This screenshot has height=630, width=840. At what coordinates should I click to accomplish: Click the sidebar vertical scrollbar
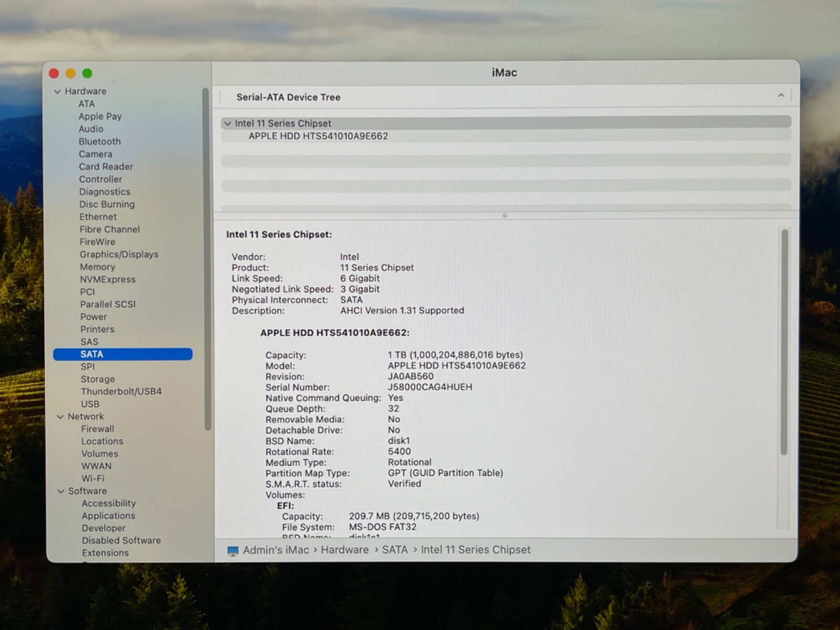pyautogui.click(x=206, y=259)
